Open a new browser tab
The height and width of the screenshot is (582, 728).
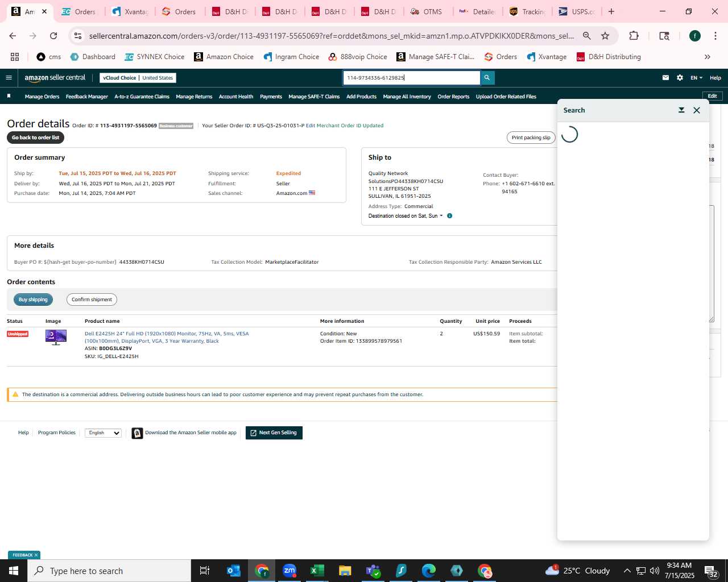click(611, 11)
